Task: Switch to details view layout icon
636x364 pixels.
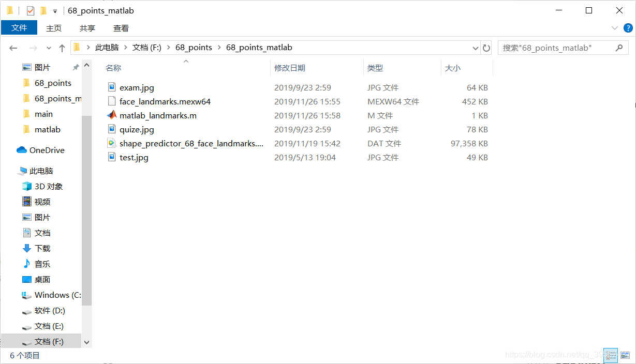Action: 611,355
